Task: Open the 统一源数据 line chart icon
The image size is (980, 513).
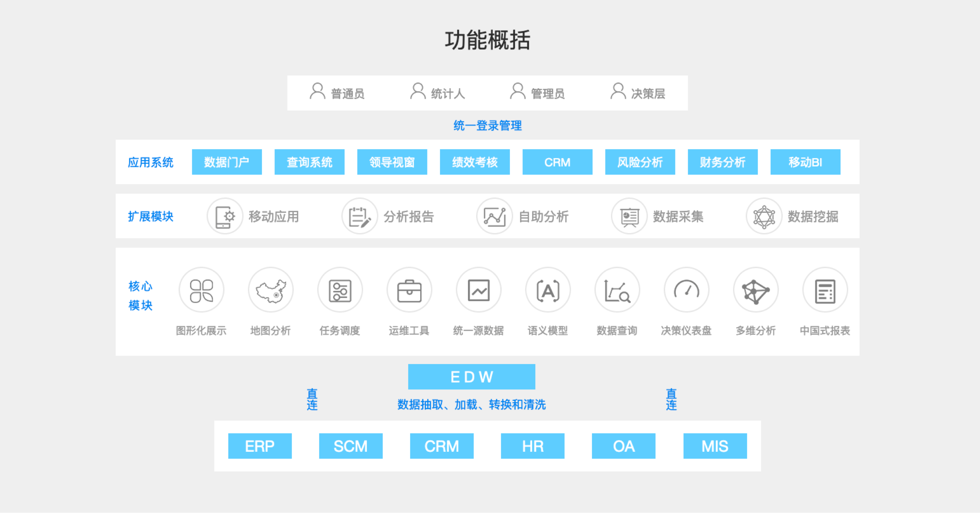Action: [x=479, y=290]
